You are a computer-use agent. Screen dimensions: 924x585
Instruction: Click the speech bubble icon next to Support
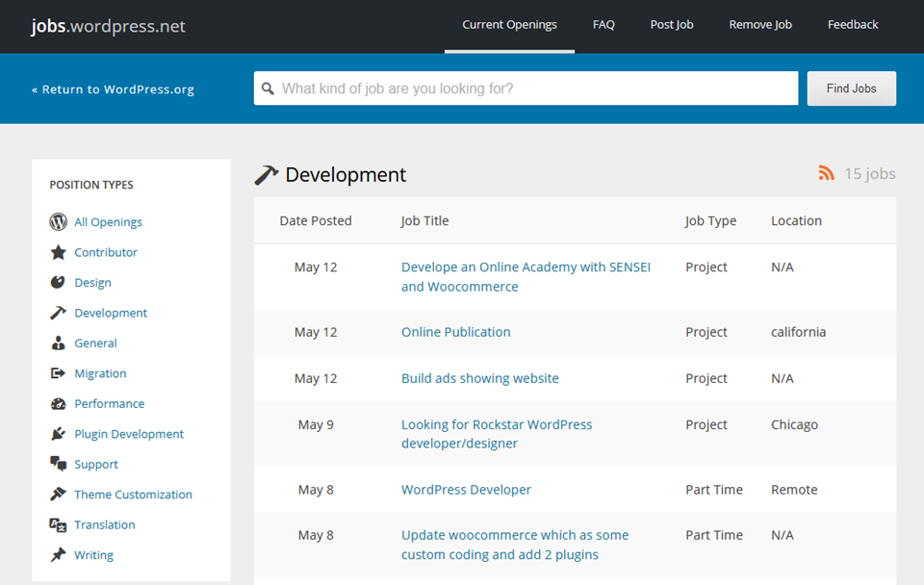tap(57, 464)
